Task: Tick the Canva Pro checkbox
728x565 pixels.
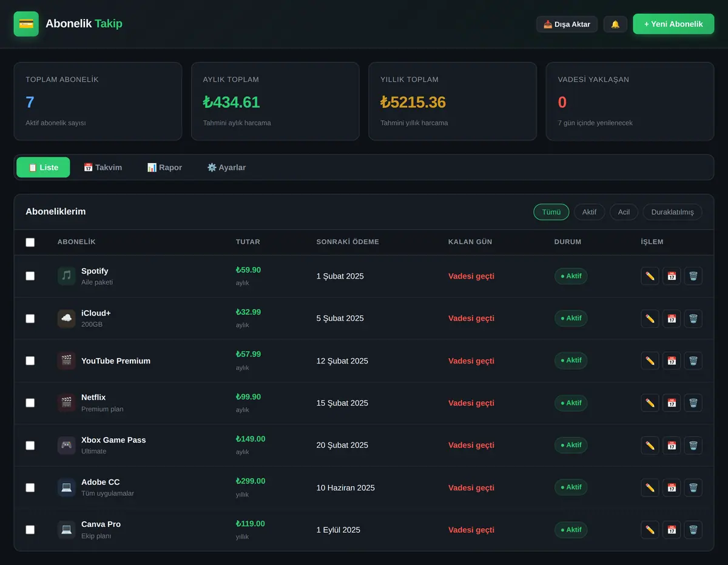Action: (30, 530)
